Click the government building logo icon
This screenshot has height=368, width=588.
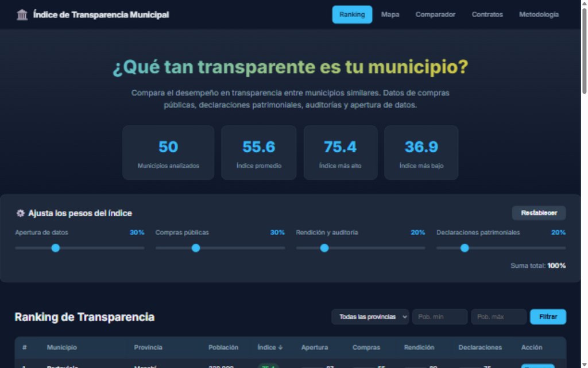[22, 14]
